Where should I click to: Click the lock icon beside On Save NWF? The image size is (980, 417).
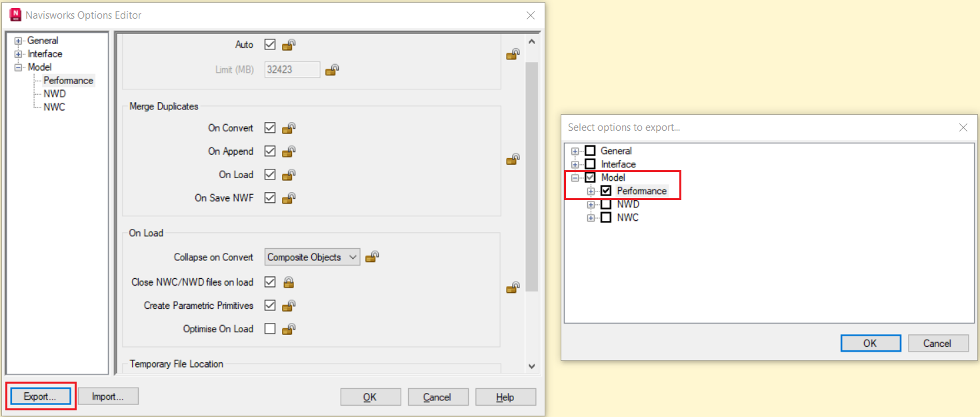pyautogui.click(x=289, y=198)
